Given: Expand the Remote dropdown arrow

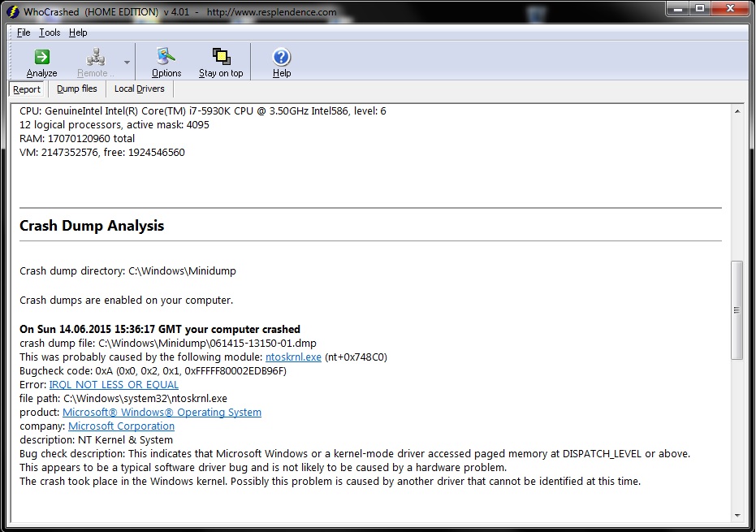Looking at the screenshot, I should click(127, 63).
